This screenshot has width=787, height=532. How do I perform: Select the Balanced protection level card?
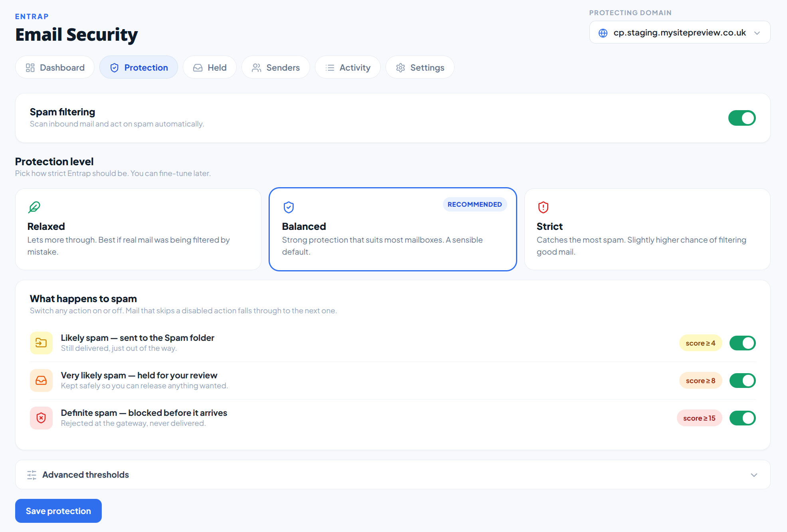coord(393,229)
